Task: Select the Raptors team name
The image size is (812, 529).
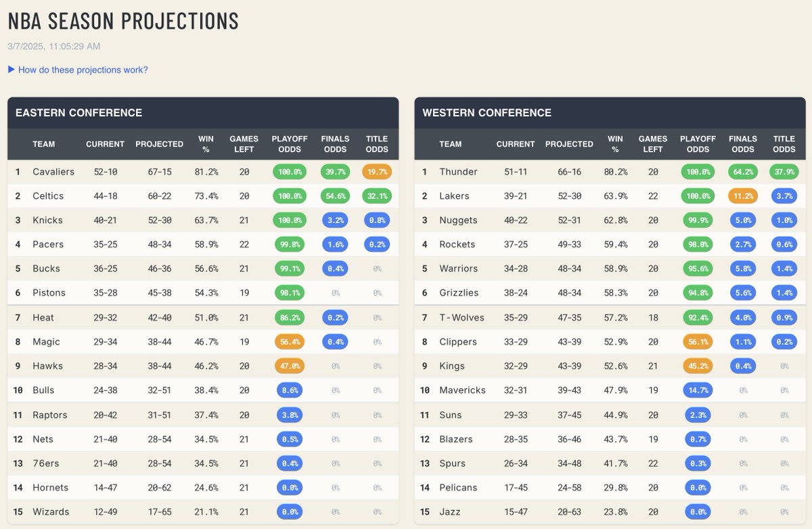Action: click(50, 415)
